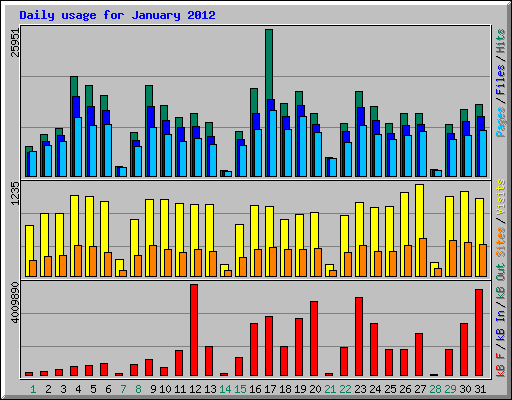Click the 1235 visits axis value
This screenshot has height=400, width=512.
[x=15, y=193]
